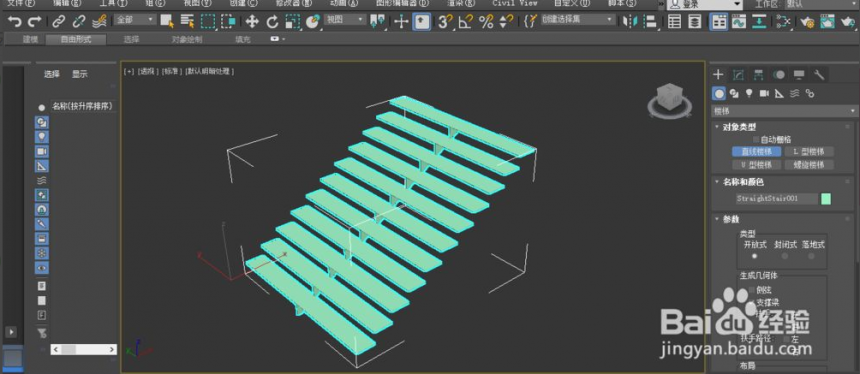Toggle the Angle Snap icon
Screen dimensions: 860x374
click(x=466, y=21)
